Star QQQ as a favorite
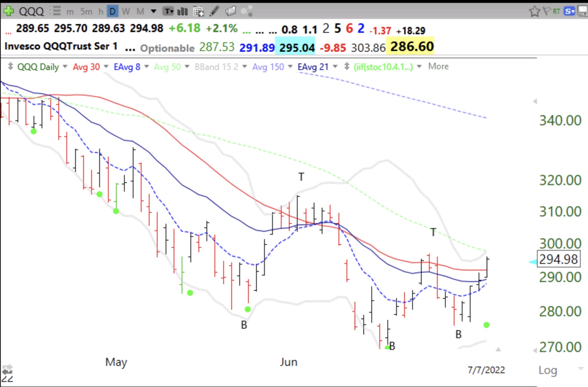Screen dimensions: 588x387 [534, 11]
